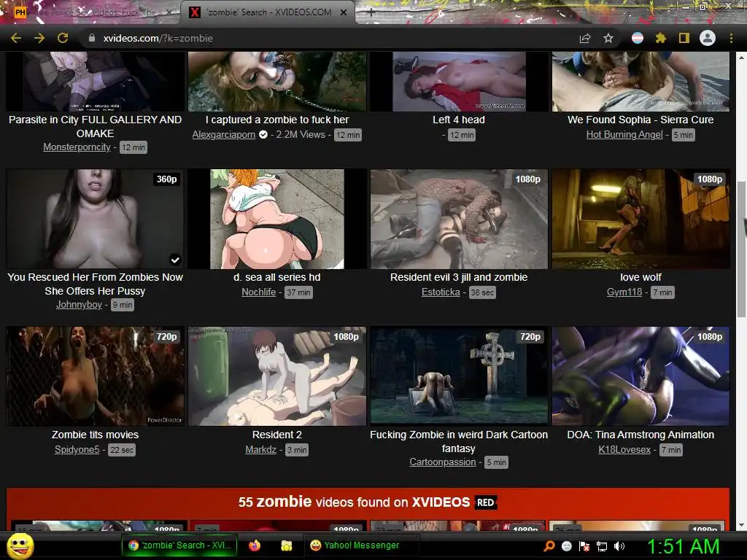This screenshot has height=560, width=747.
Task: Open the smiley face Start button
Action: 20,545
